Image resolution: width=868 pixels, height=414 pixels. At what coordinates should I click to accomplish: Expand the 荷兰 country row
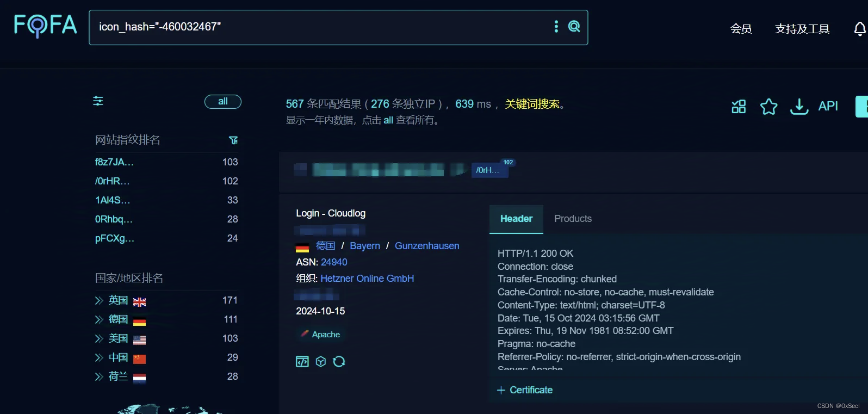99,376
